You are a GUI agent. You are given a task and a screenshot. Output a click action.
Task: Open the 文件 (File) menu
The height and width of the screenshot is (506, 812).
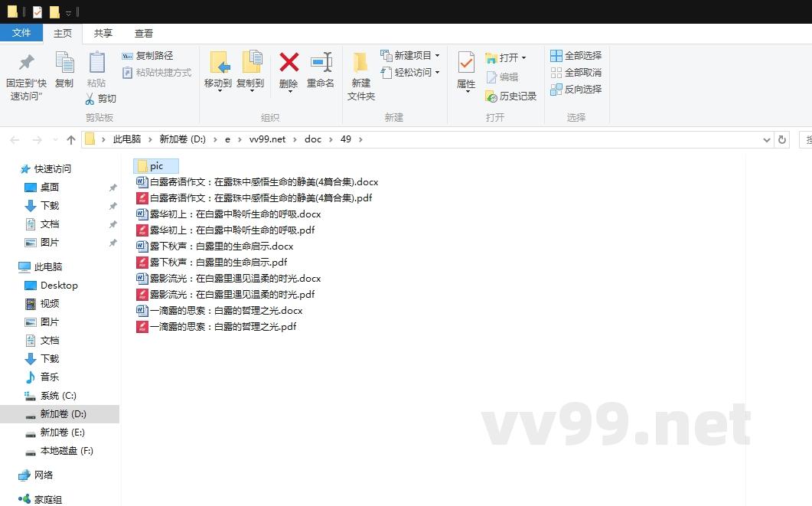point(22,33)
